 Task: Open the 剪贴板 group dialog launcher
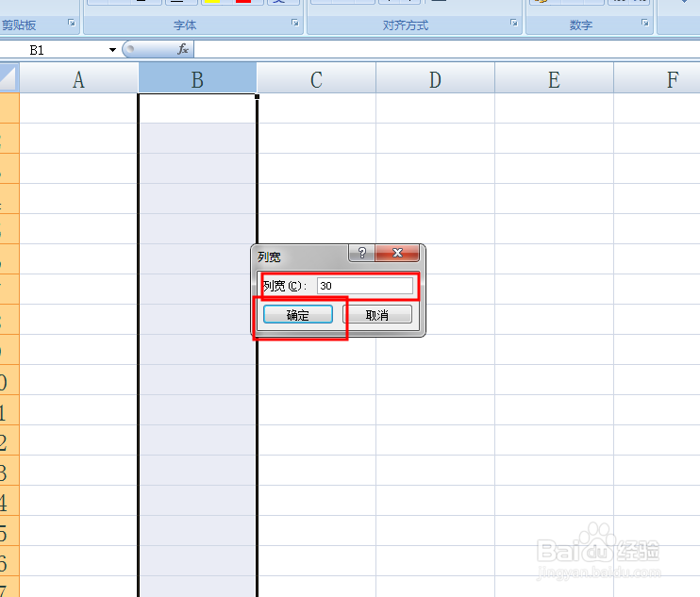coord(72,23)
